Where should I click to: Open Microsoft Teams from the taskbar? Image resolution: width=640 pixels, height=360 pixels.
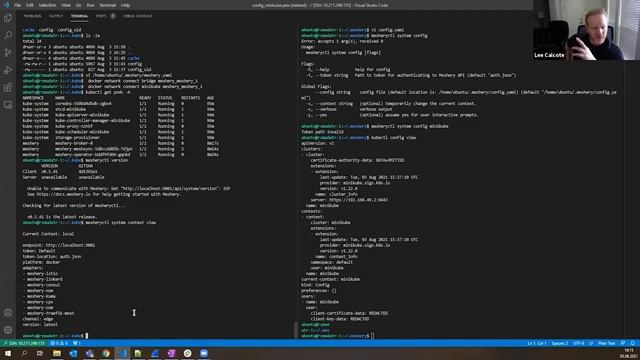point(89,353)
